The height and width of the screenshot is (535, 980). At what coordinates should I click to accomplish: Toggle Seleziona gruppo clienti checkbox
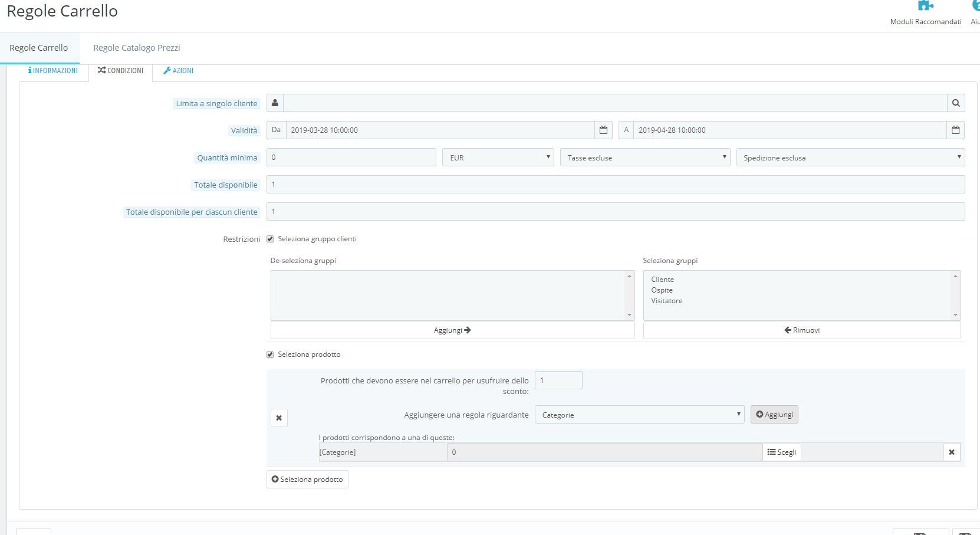(x=270, y=239)
